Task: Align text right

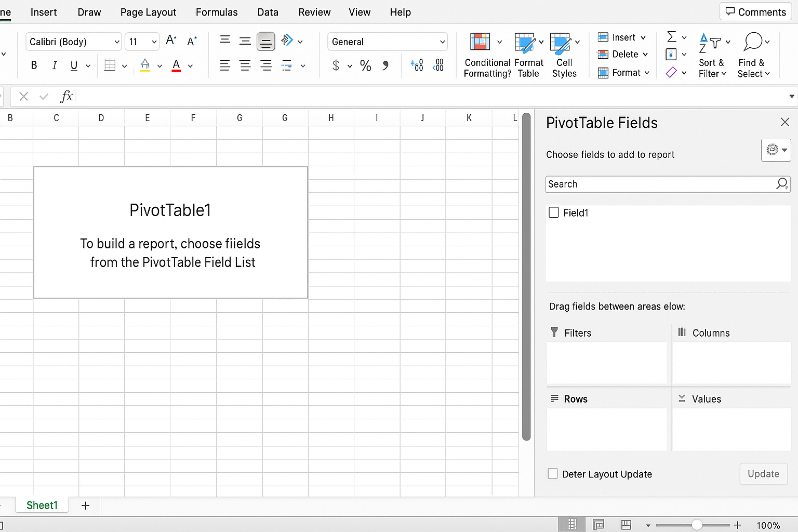Action: pos(265,65)
